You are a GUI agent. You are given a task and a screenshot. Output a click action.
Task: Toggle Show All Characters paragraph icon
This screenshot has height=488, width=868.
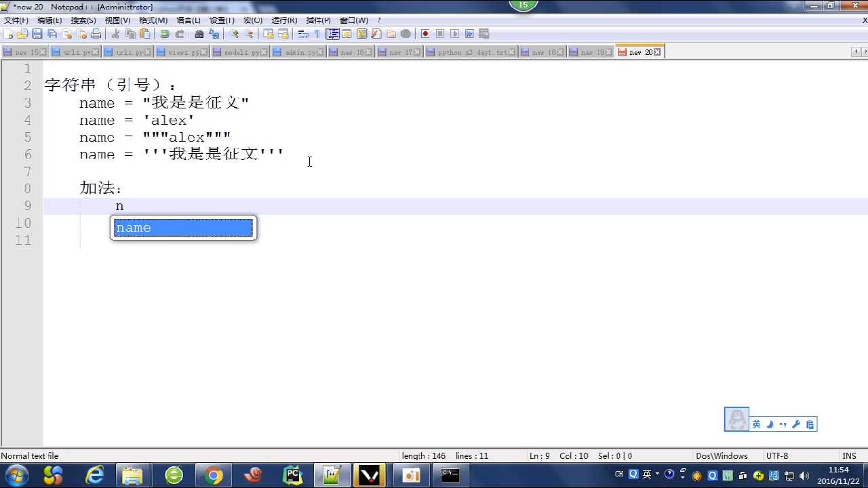(x=317, y=34)
